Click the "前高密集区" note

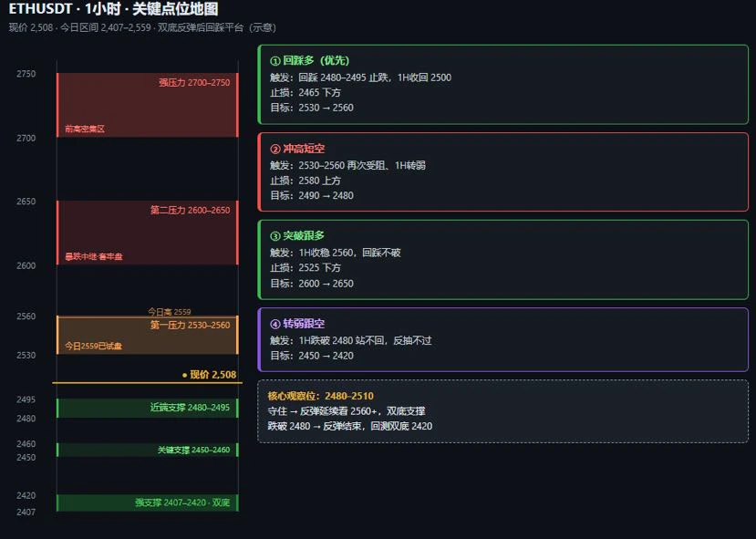click(x=85, y=129)
